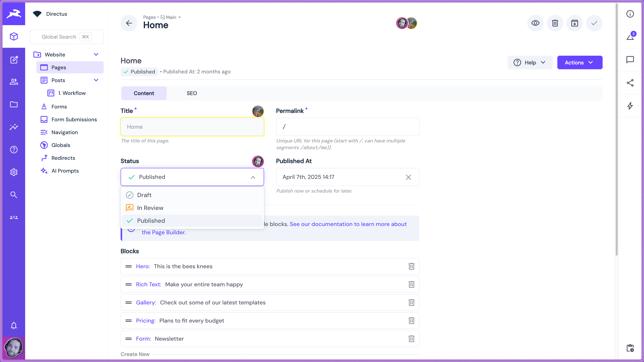Viewport: 644px width, 362px height.
Task: Open the Help dropdown
Action: (x=530, y=62)
